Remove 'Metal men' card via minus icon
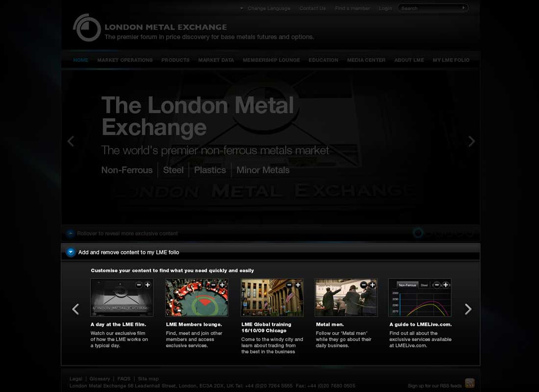Image resolution: width=539 pixels, height=392 pixels. 364,285
